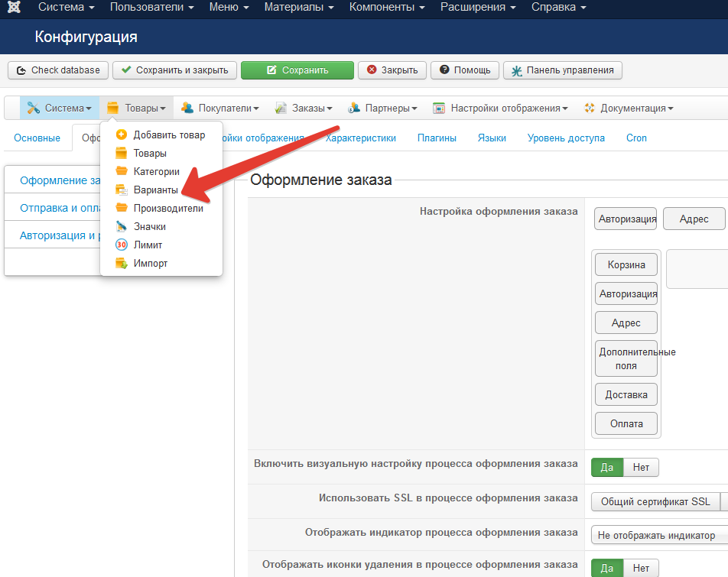728x577 pixels.
Task: Select Нет for визуальную настройку
Action: coord(641,468)
